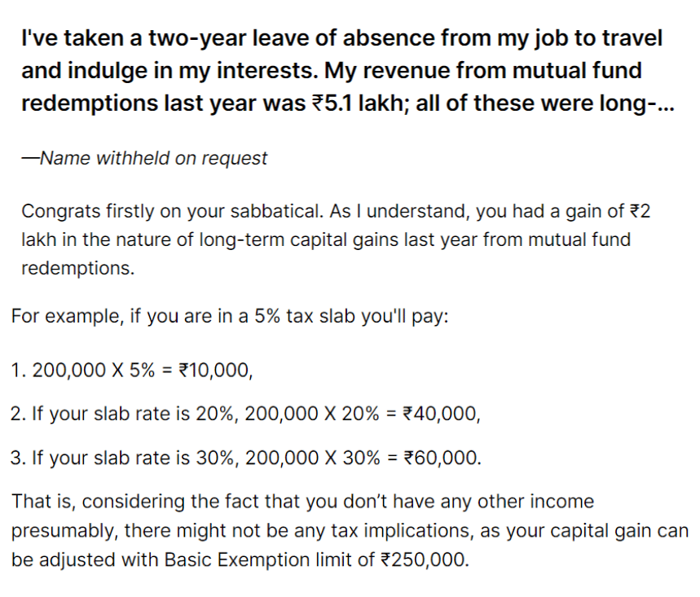Click the ₹40,000 result value
This screenshot has width=700, height=597.
point(442,414)
